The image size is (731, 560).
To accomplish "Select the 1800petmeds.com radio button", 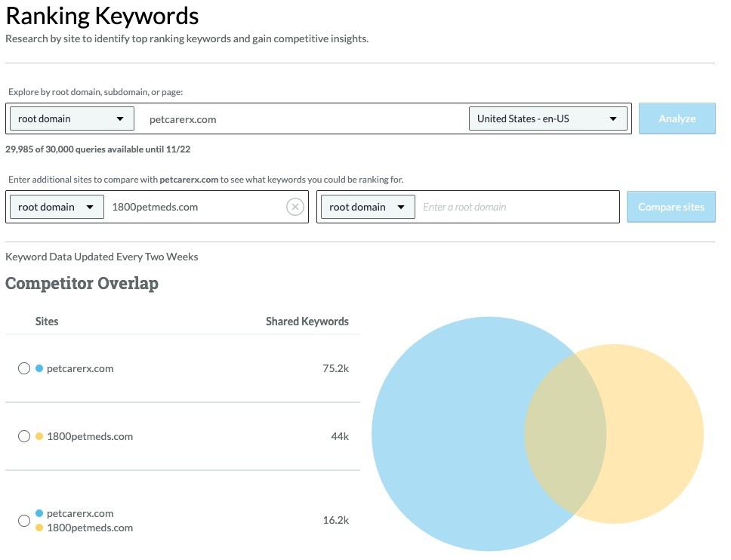I will point(23,436).
